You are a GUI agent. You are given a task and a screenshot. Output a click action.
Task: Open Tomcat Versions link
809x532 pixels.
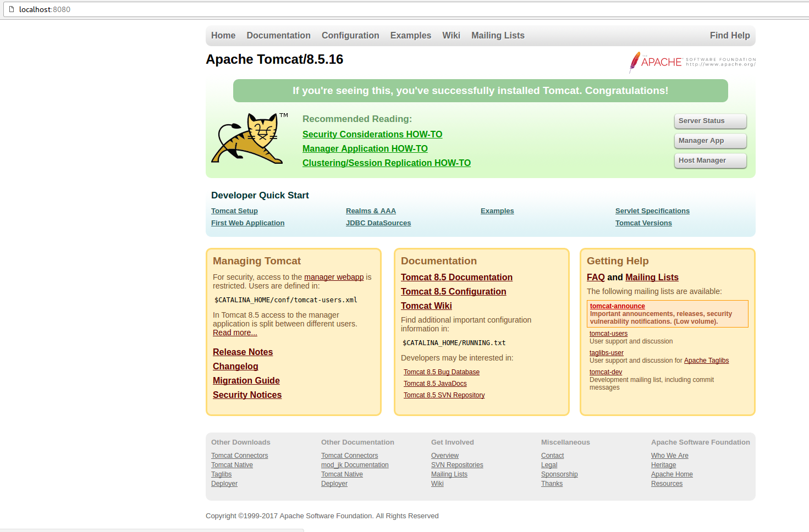pos(643,223)
